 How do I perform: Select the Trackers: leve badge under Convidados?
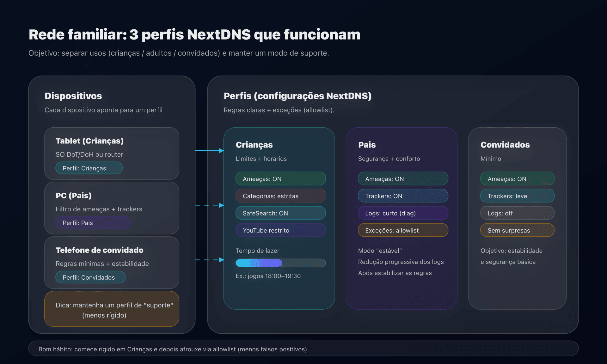(x=517, y=196)
